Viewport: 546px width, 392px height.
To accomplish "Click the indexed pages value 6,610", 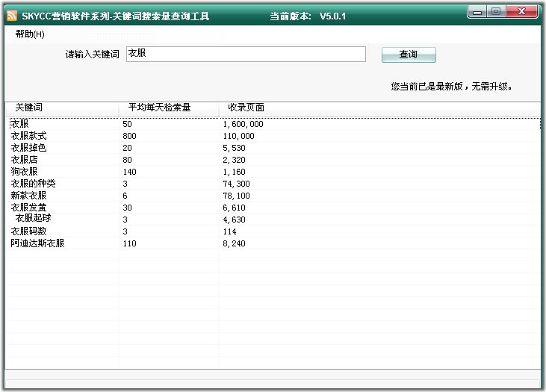I will tap(234, 208).
